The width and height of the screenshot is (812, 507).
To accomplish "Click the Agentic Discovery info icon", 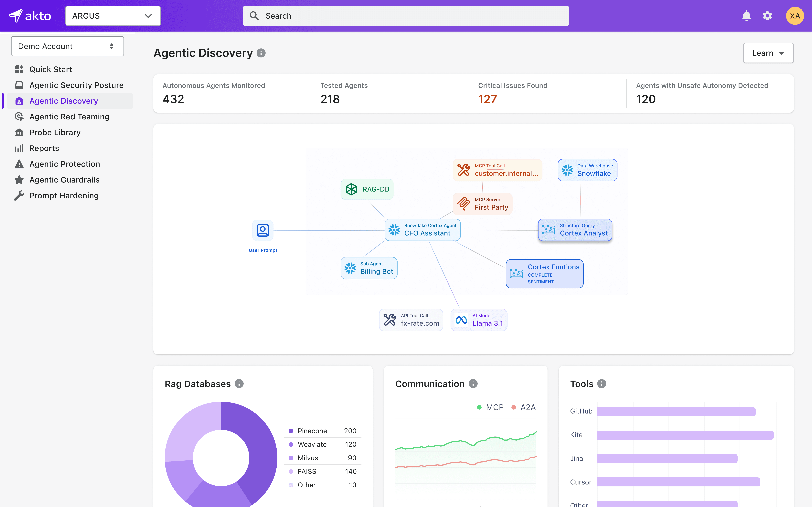I will coord(261,53).
